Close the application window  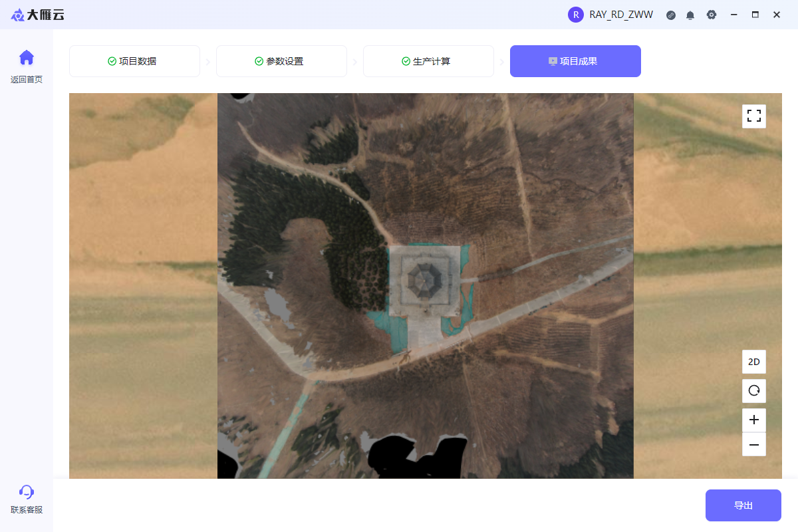[x=777, y=15]
